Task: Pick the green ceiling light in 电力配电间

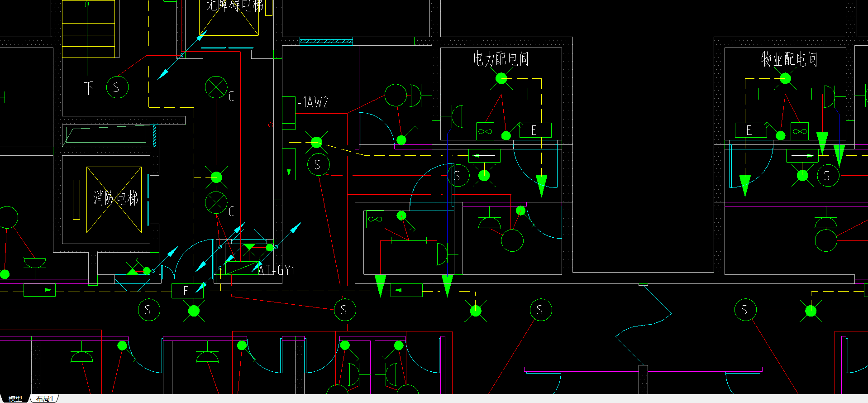Action: click(501, 79)
